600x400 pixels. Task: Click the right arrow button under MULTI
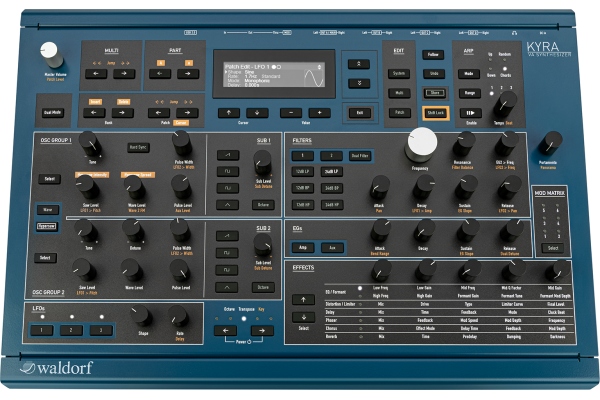pyautogui.click(x=124, y=73)
